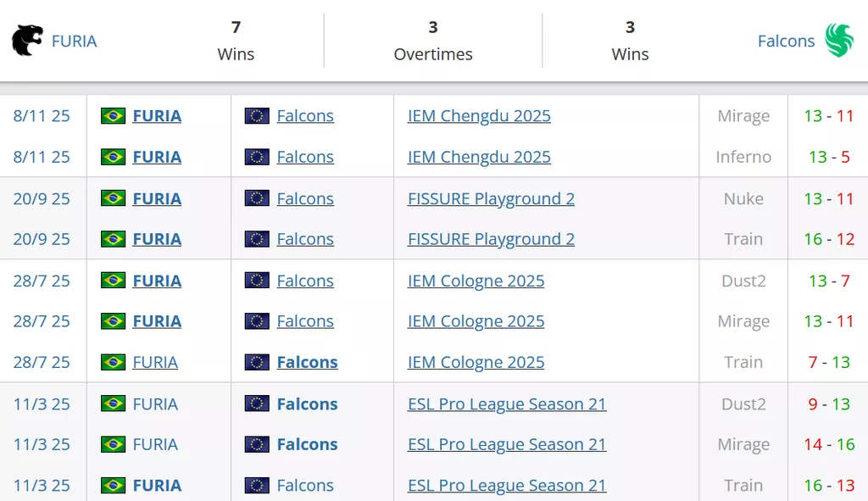Click the green Falcons logo in header
The height and width of the screenshot is (501, 868).
(x=839, y=41)
